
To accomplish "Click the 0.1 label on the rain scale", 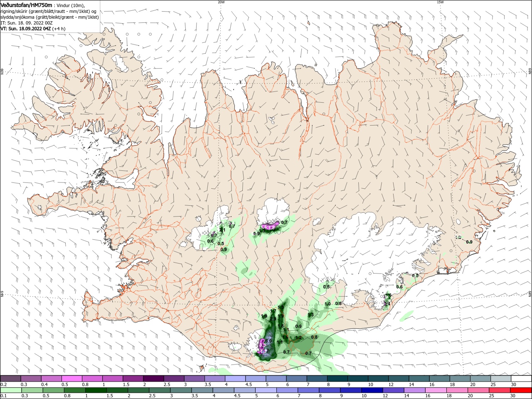I will [3, 396].
